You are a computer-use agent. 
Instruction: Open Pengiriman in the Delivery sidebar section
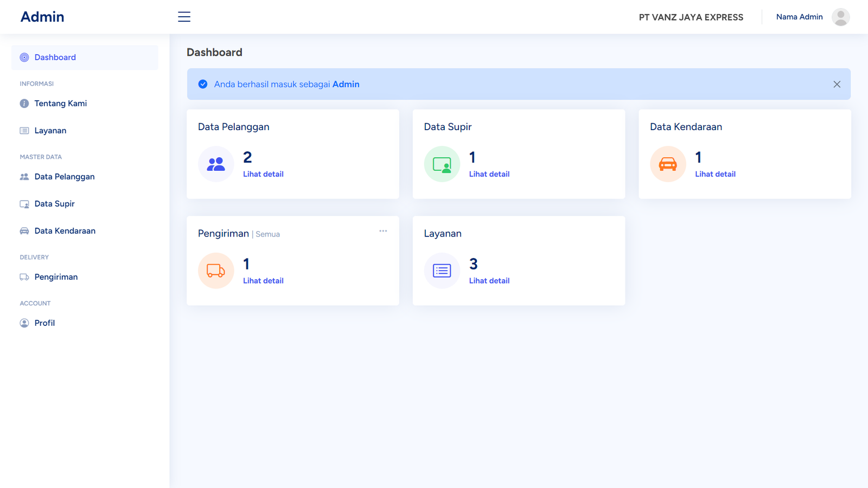coord(56,277)
